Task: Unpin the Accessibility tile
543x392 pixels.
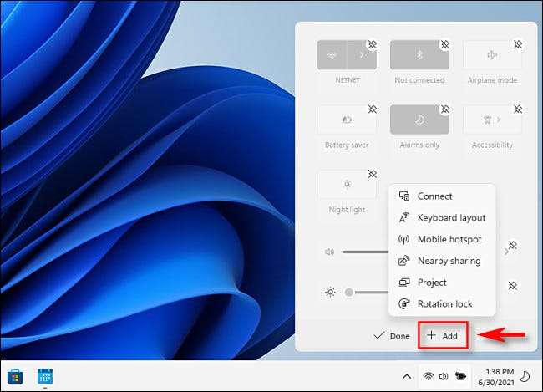Action: click(x=518, y=109)
